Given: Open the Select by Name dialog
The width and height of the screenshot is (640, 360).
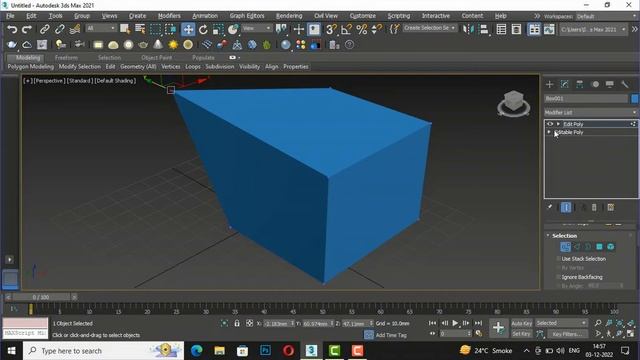Looking at the screenshot, I should click(140, 29).
